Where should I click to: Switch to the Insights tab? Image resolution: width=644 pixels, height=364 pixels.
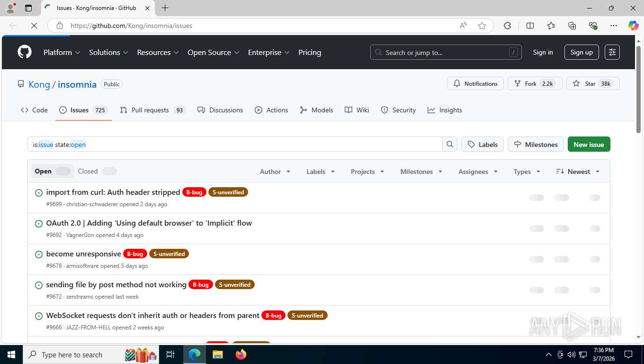tap(445, 110)
